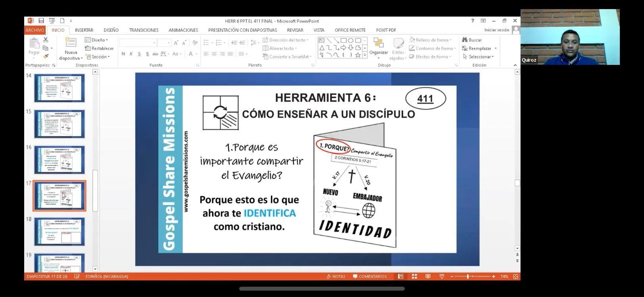Toggle underline S formatting

139,54
